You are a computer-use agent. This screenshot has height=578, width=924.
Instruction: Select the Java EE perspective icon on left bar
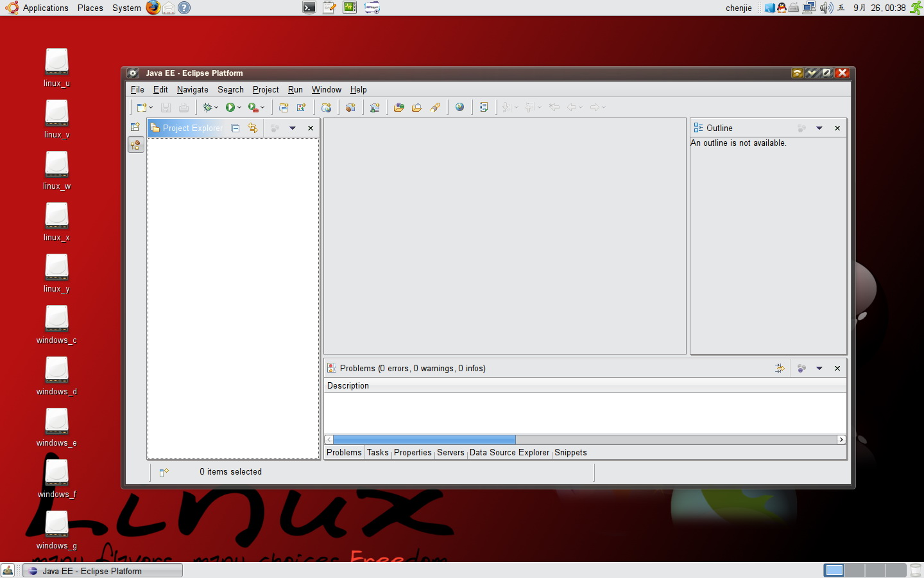135,145
